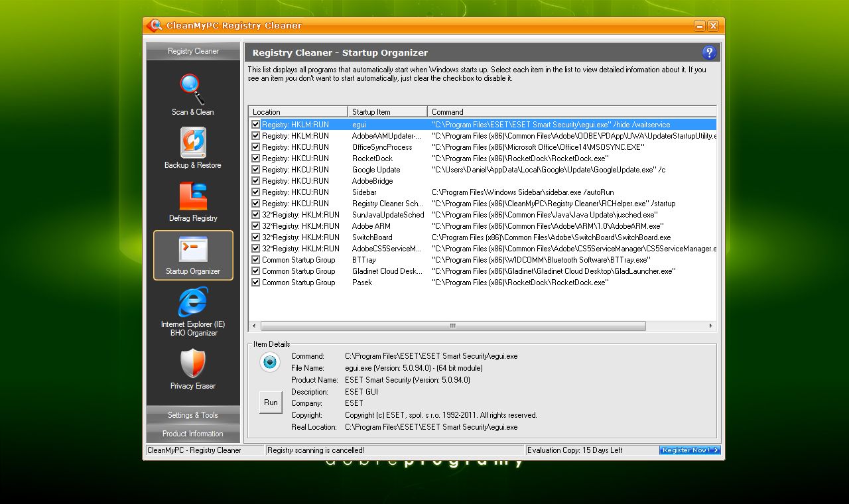The height and width of the screenshot is (504, 849).
Task: Click the CleanMyPC title bar logo icon
Action: 155,25
